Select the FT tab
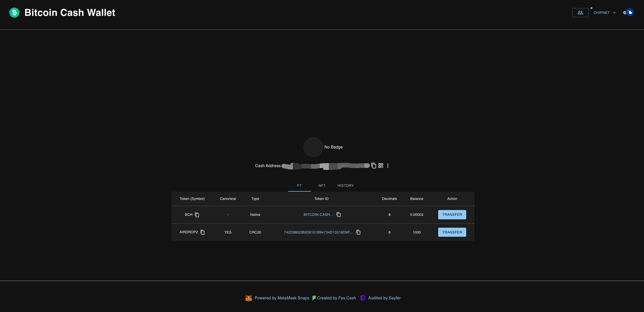Screen dimensions: 644x312 [x=299, y=186]
